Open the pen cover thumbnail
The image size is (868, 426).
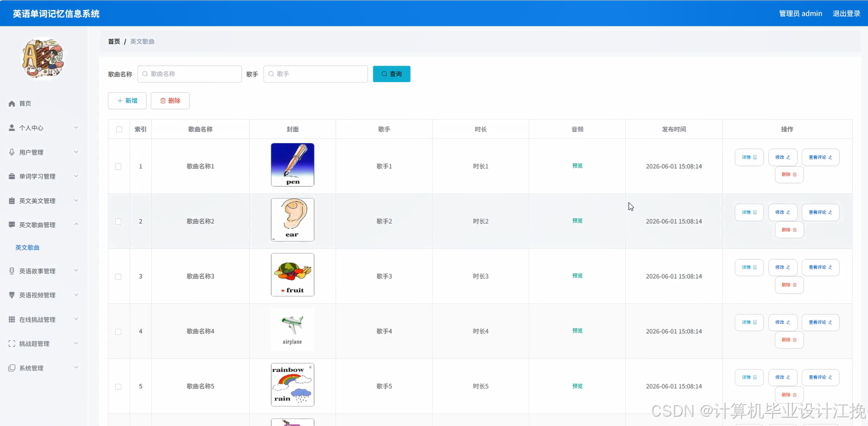[x=293, y=165]
